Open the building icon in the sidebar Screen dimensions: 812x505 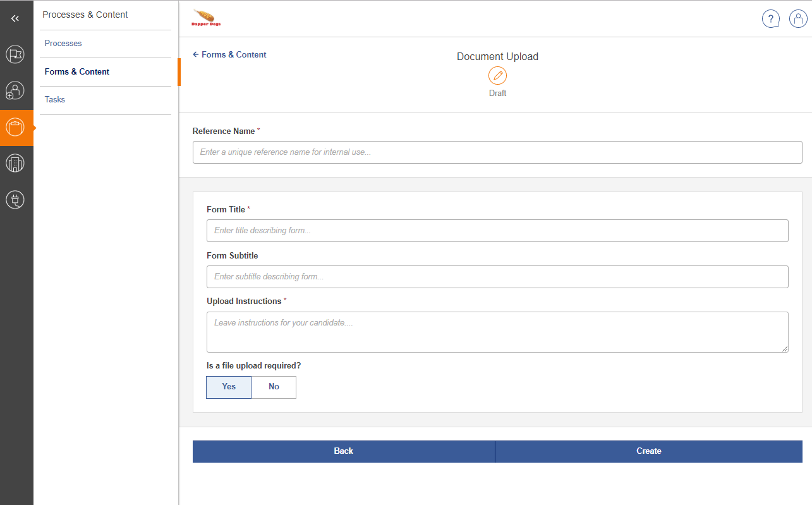coord(15,163)
